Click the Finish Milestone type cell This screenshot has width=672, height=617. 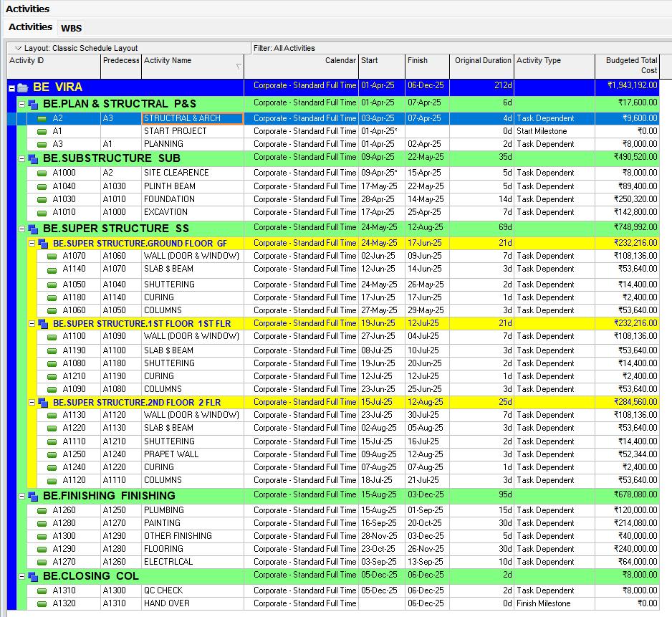[555, 603]
